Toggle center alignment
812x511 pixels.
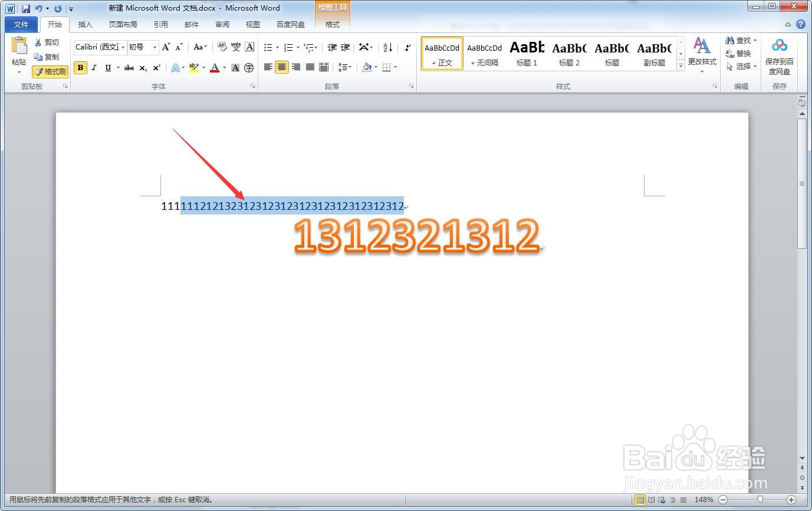click(x=282, y=67)
